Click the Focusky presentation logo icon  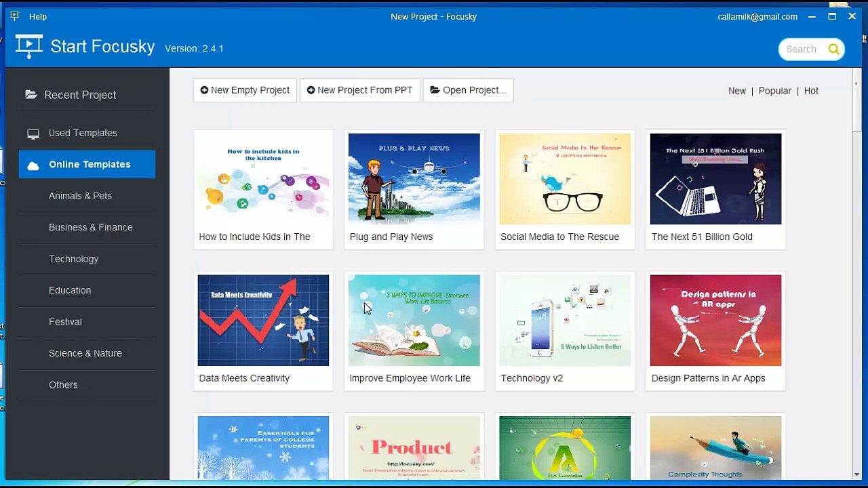(28, 46)
